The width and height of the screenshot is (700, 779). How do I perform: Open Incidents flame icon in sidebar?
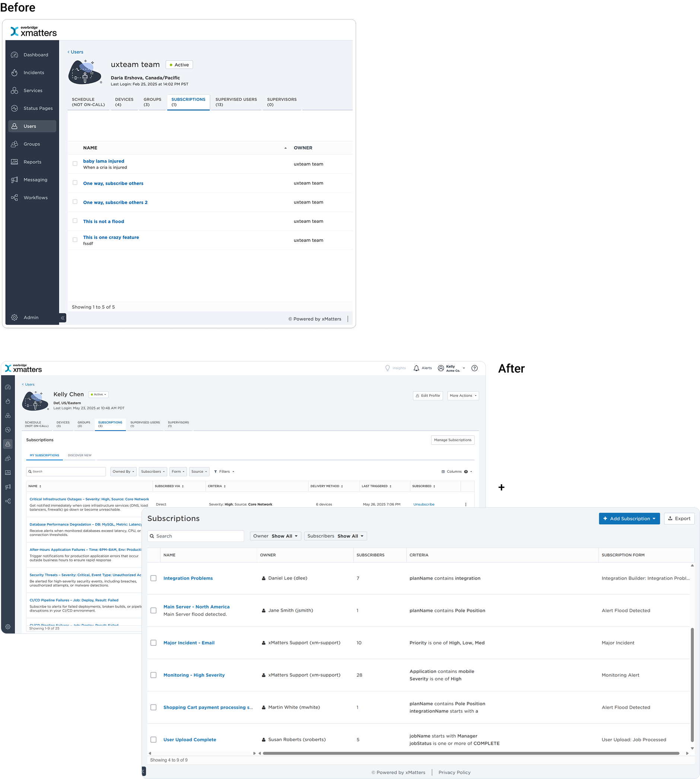[x=15, y=73]
